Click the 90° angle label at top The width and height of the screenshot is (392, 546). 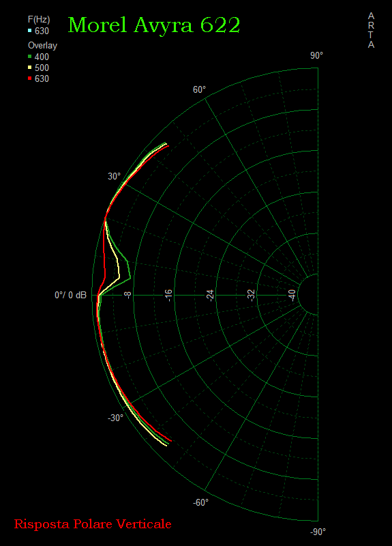click(316, 56)
